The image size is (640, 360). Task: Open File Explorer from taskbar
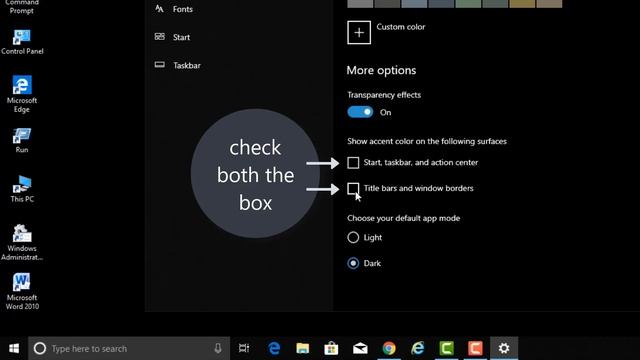tap(303, 348)
